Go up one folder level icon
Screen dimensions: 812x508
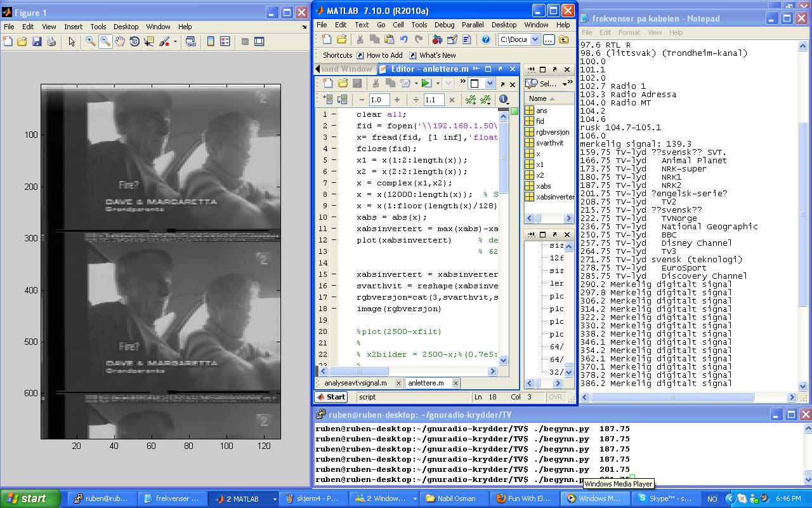click(x=563, y=39)
